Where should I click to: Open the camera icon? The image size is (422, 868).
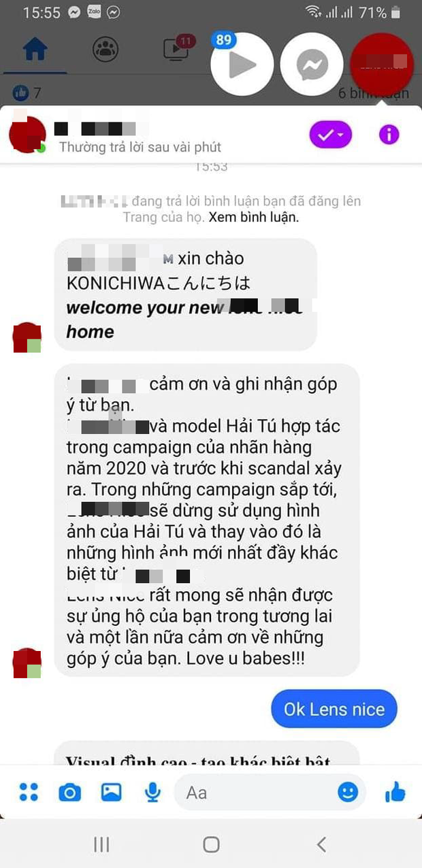click(69, 792)
